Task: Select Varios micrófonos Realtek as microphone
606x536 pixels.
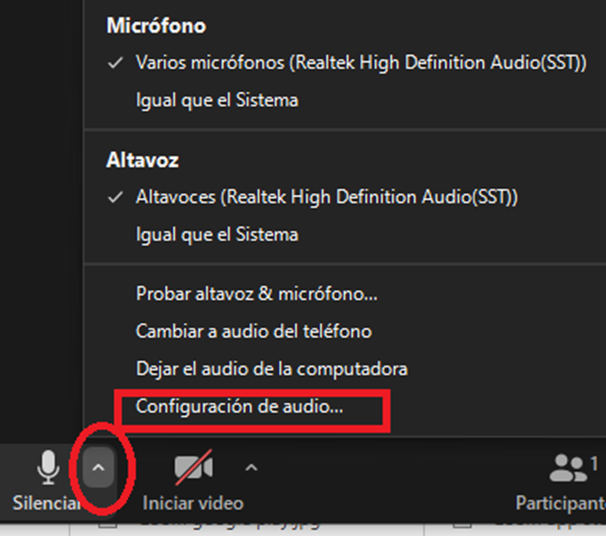Action: tap(361, 63)
